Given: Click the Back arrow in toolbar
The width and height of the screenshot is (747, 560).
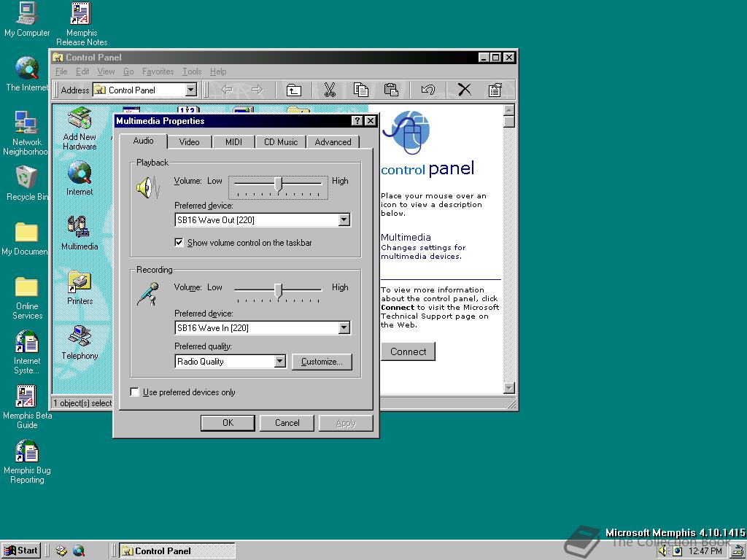Looking at the screenshot, I should coord(227,90).
